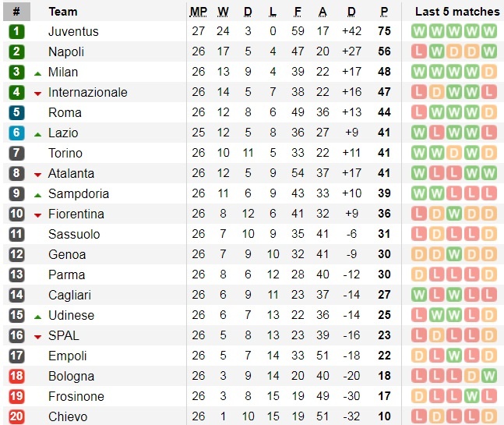Click the Last 5 matches header
This screenshot has width=504, height=425.
(457, 12)
